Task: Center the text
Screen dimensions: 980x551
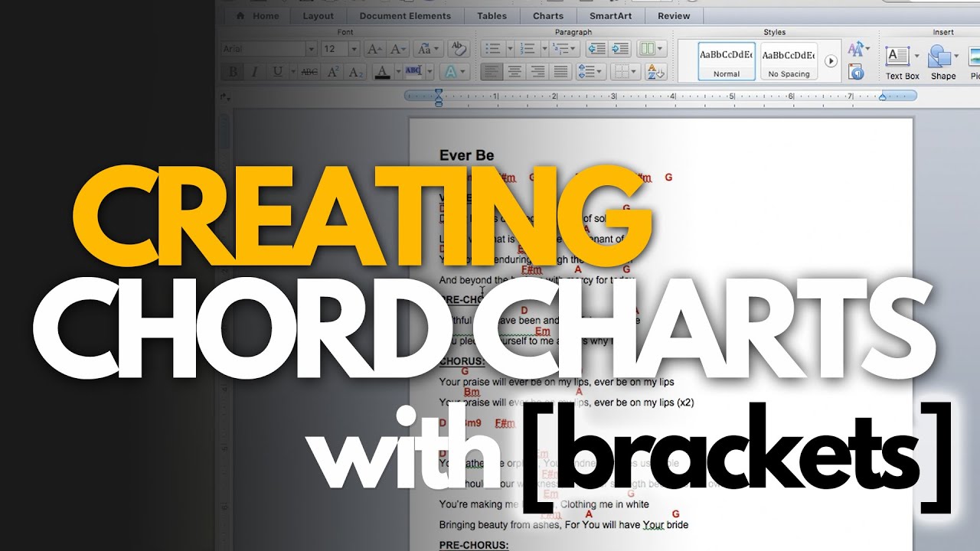Action: point(514,72)
